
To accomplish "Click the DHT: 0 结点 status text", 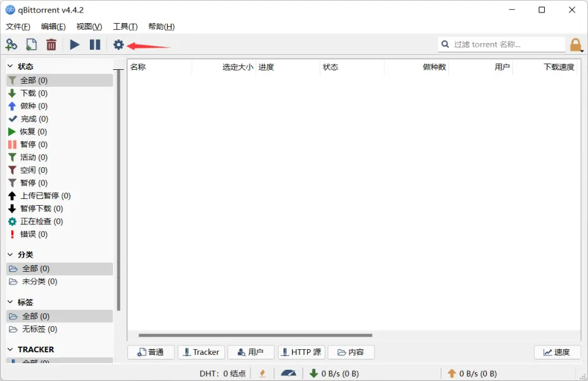I will [x=222, y=374].
